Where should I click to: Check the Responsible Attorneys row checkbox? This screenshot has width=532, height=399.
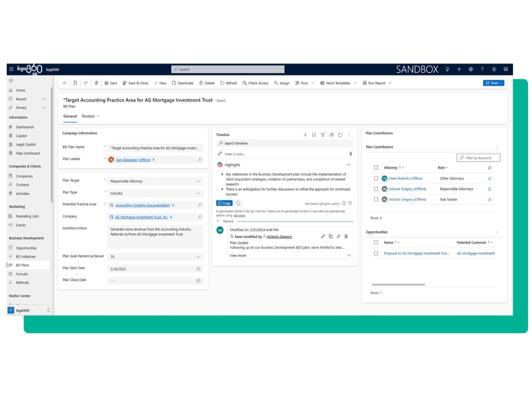pos(376,189)
